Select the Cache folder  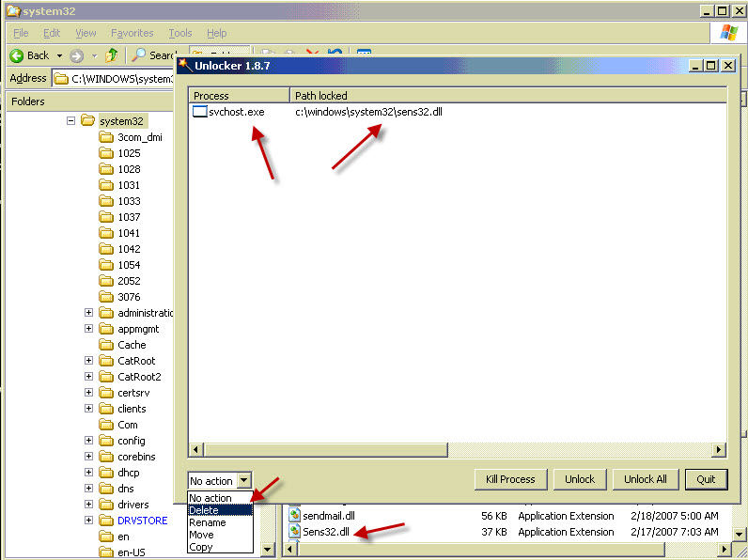click(132, 345)
